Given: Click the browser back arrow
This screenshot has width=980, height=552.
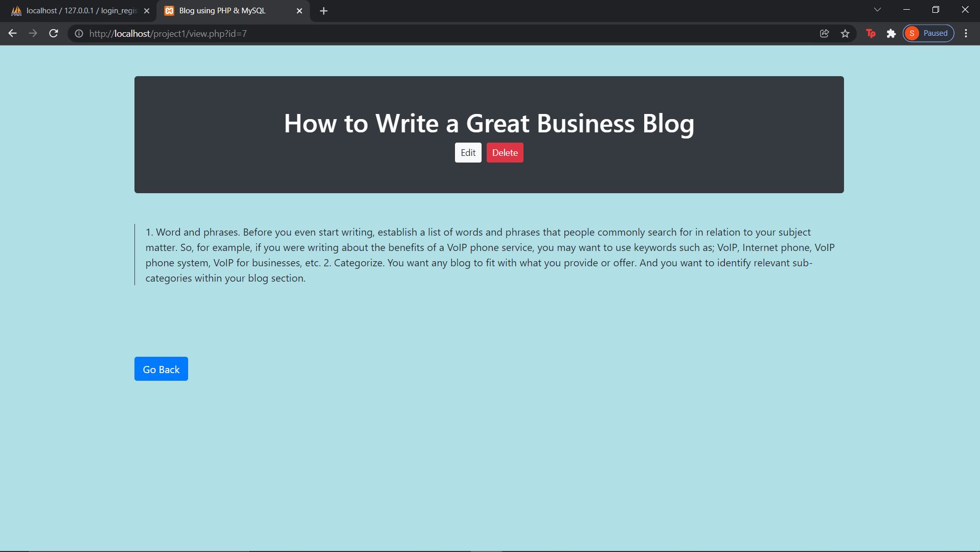Looking at the screenshot, I should point(12,34).
